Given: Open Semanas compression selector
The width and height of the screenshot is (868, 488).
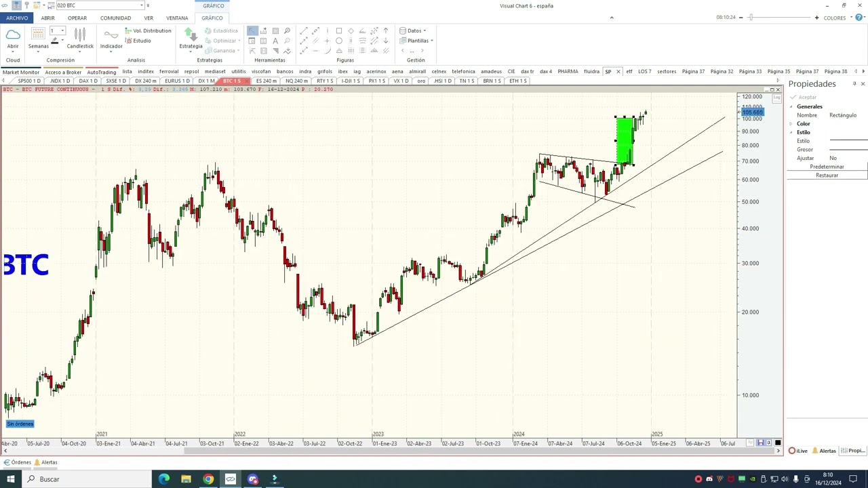Looking at the screenshot, I should pyautogui.click(x=39, y=38).
